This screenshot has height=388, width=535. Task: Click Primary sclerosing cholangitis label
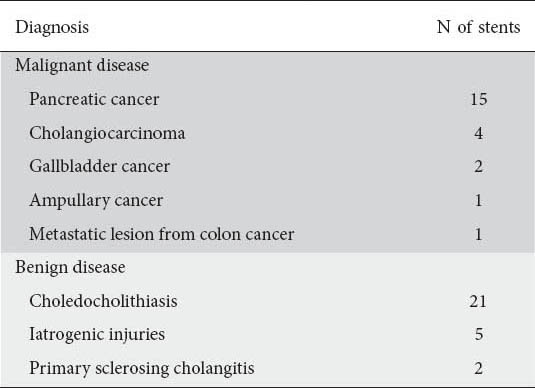pyautogui.click(x=142, y=368)
